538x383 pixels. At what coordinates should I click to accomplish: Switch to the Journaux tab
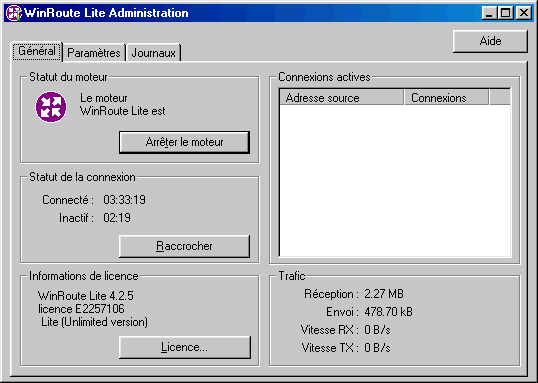(153, 53)
